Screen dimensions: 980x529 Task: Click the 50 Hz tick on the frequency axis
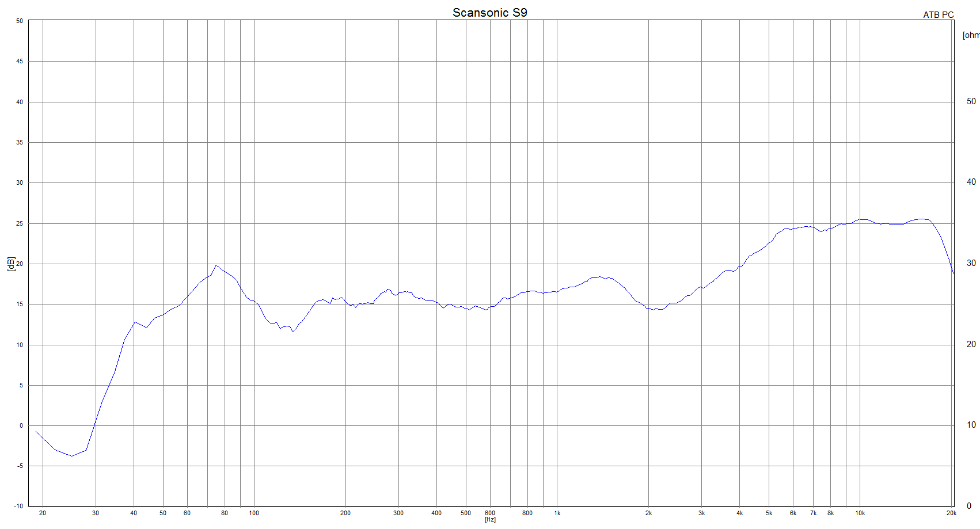coord(163,513)
